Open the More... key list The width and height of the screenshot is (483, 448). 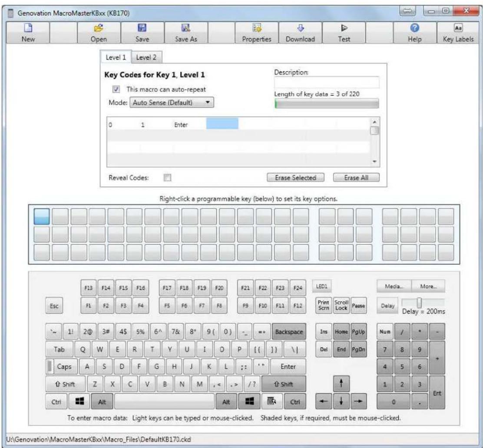click(x=428, y=286)
